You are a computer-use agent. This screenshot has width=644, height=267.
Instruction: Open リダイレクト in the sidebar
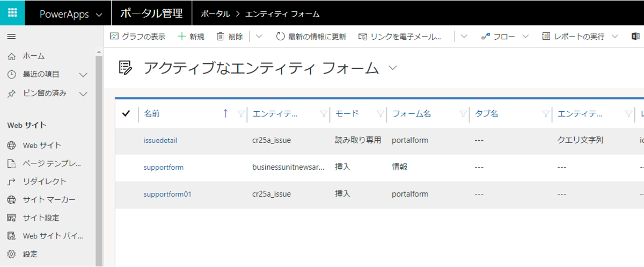(45, 182)
